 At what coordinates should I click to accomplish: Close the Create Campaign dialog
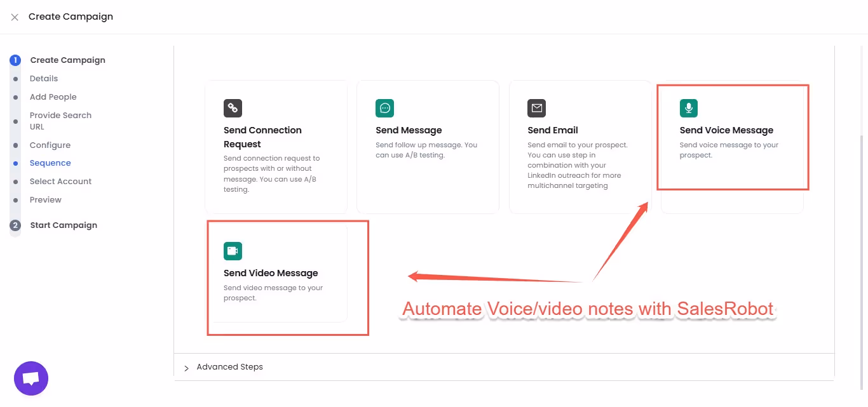pyautogui.click(x=14, y=17)
